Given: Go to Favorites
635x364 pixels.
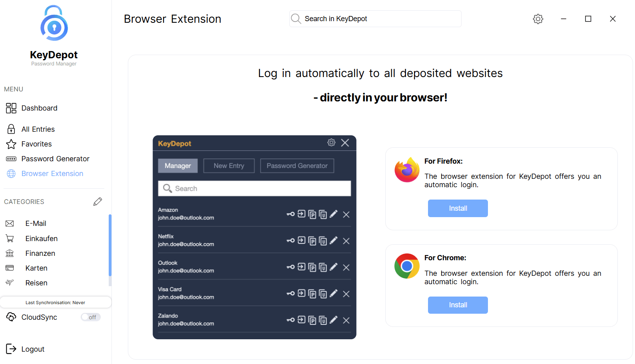Looking at the screenshot, I should (x=36, y=144).
